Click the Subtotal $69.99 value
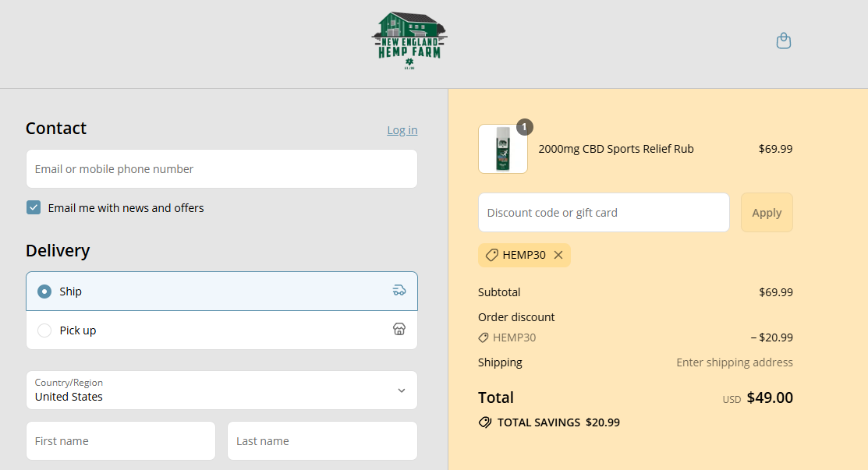The image size is (868, 470). (775, 292)
